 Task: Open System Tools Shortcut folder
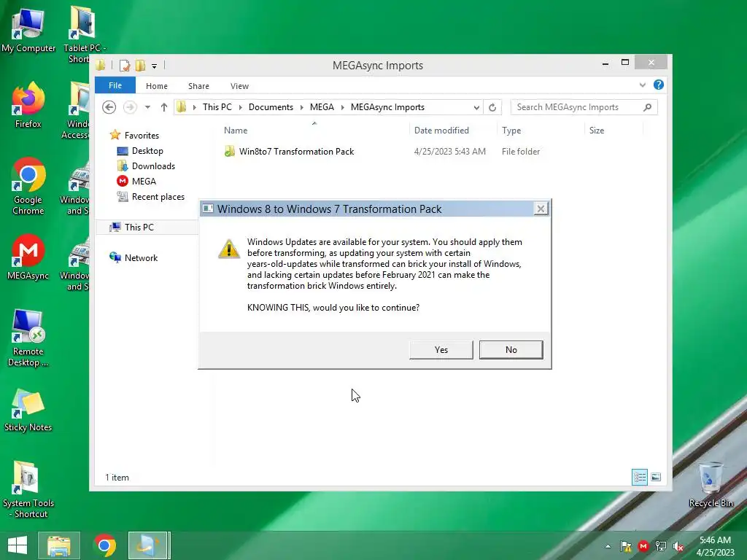pyautogui.click(x=28, y=489)
